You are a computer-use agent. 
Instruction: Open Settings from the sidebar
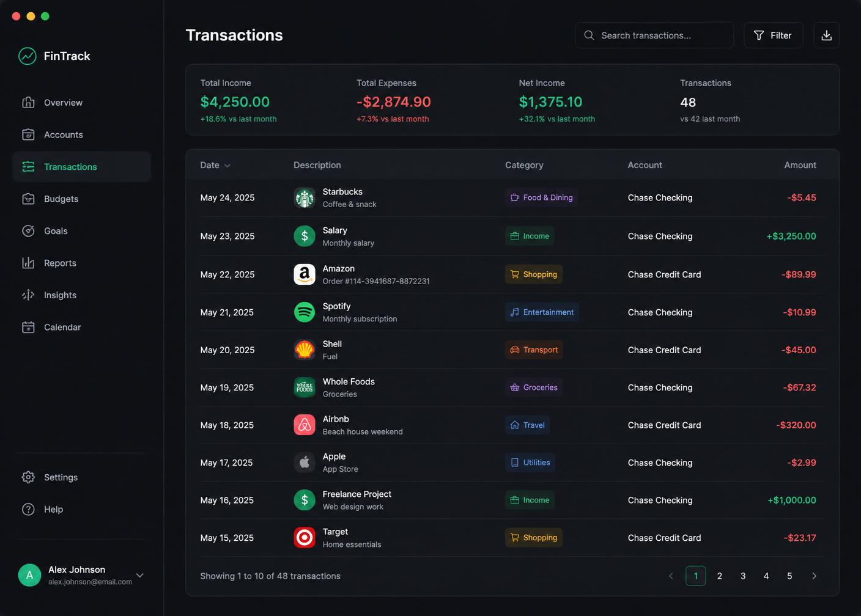click(x=81, y=477)
